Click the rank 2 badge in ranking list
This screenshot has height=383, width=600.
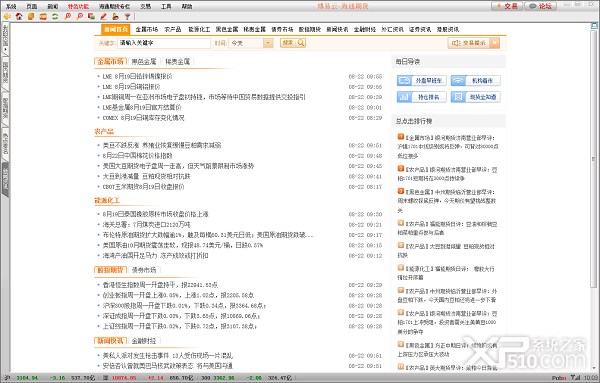tap(401, 168)
